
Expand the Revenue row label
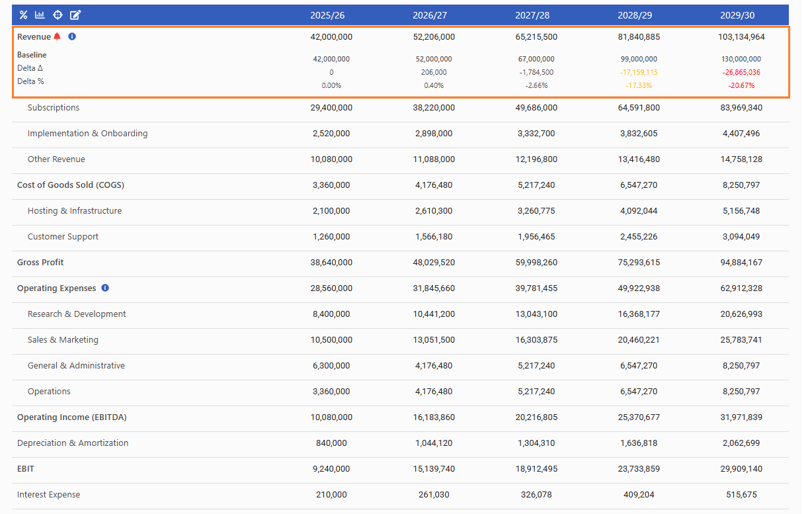click(34, 37)
